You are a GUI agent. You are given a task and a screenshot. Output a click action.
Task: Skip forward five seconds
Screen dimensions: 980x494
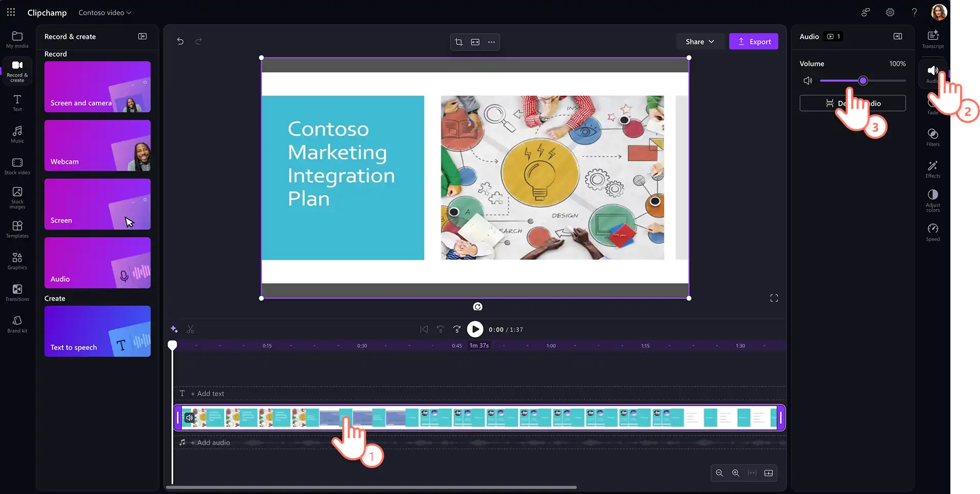coord(457,329)
